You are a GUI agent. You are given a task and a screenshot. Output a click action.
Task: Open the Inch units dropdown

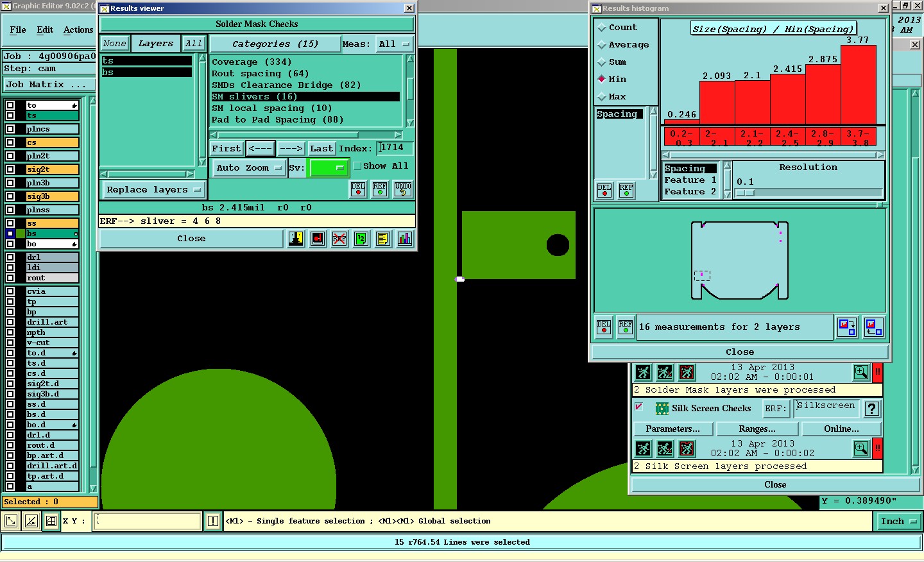pyautogui.click(x=898, y=522)
